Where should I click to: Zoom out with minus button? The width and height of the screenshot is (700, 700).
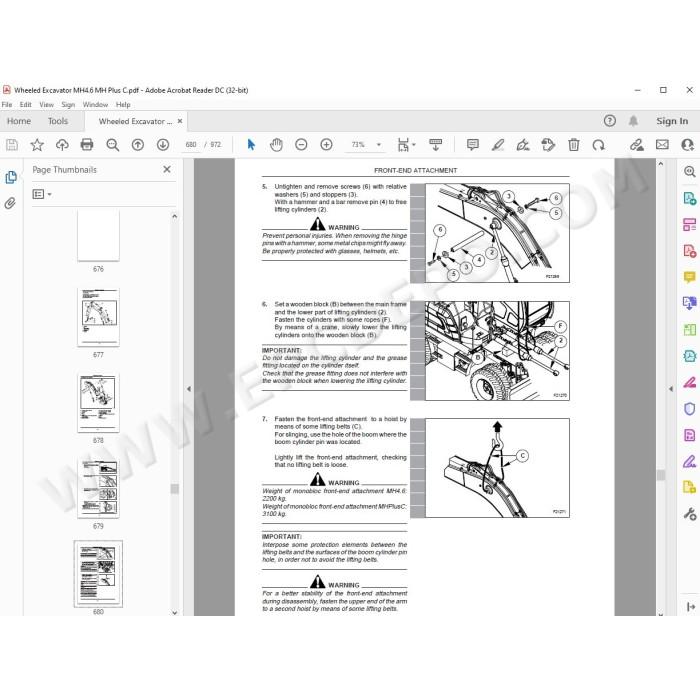point(301,145)
